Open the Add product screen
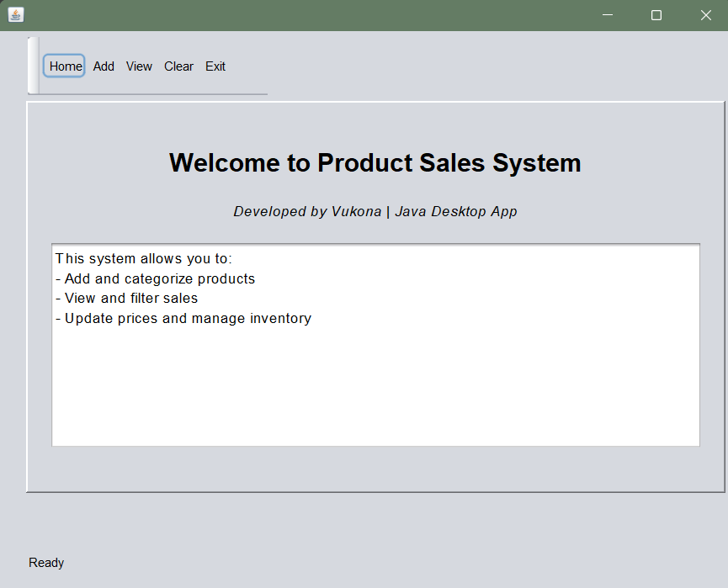Image resolution: width=728 pixels, height=588 pixels. tap(104, 66)
